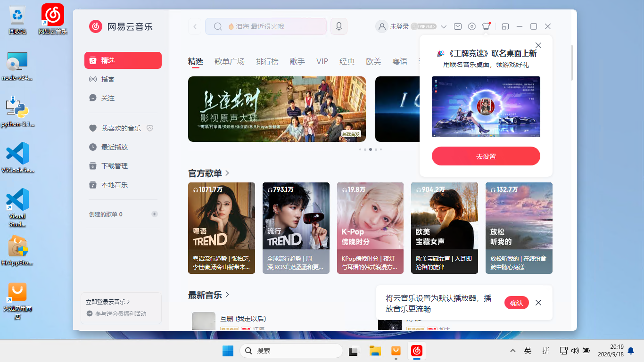Switch to 欧美 tab
This screenshot has height=362, width=644.
point(373,61)
